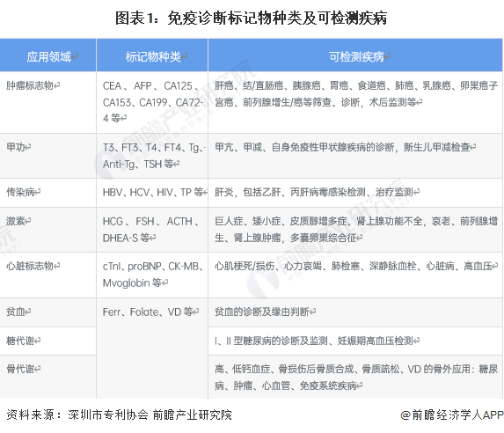Click the cell starting with 肝癌、结/直肠癌
Viewport: 504px width, 433px height.
pos(355,102)
